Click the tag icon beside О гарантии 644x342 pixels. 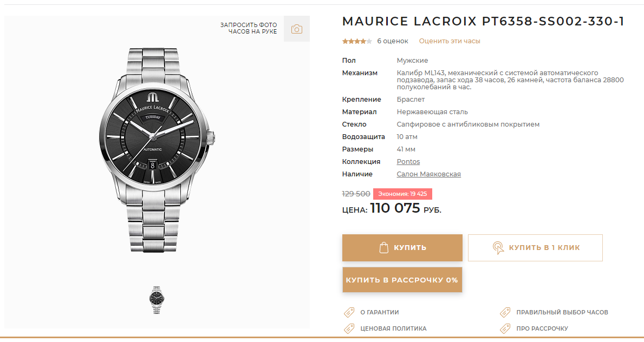point(349,312)
